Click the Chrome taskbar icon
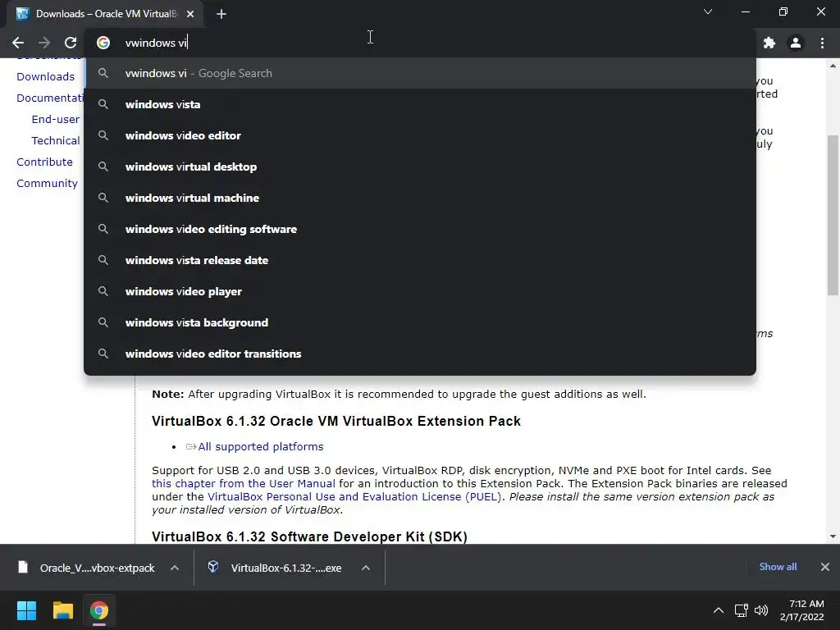Screen dimensions: 840x630 point(99,610)
